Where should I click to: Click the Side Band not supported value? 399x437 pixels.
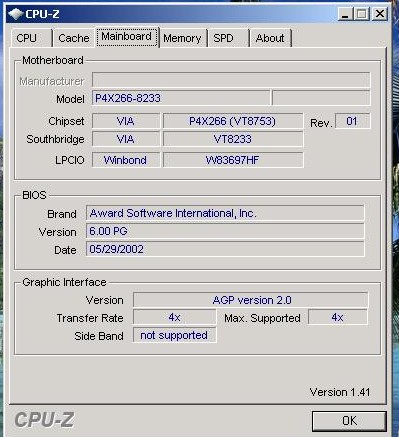click(175, 335)
